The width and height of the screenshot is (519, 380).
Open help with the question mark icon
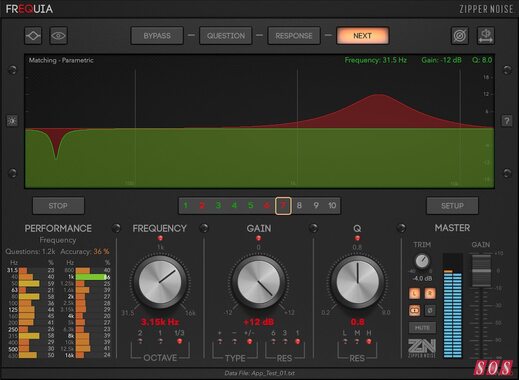[x=507, y=121]
